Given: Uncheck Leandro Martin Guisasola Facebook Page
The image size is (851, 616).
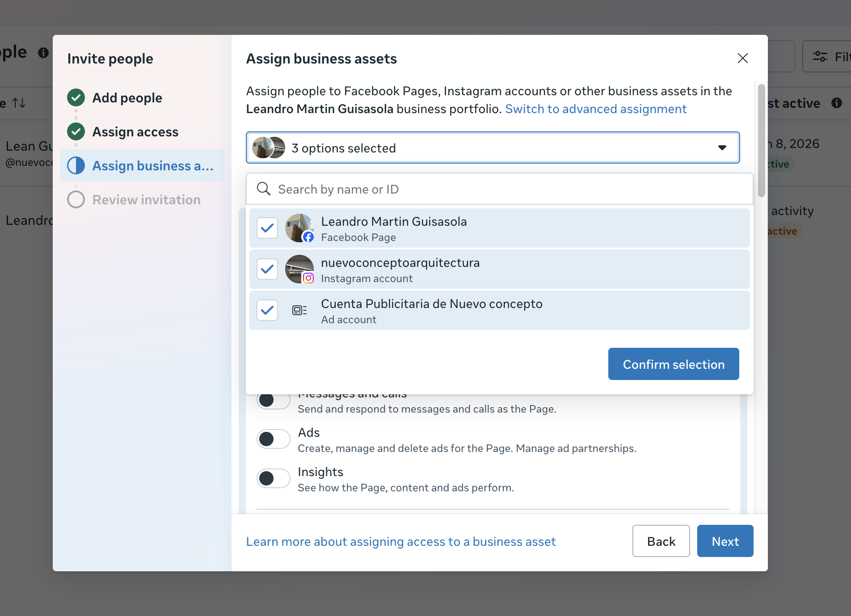Looking at the screenshot, I should click(x=267, y=228).
